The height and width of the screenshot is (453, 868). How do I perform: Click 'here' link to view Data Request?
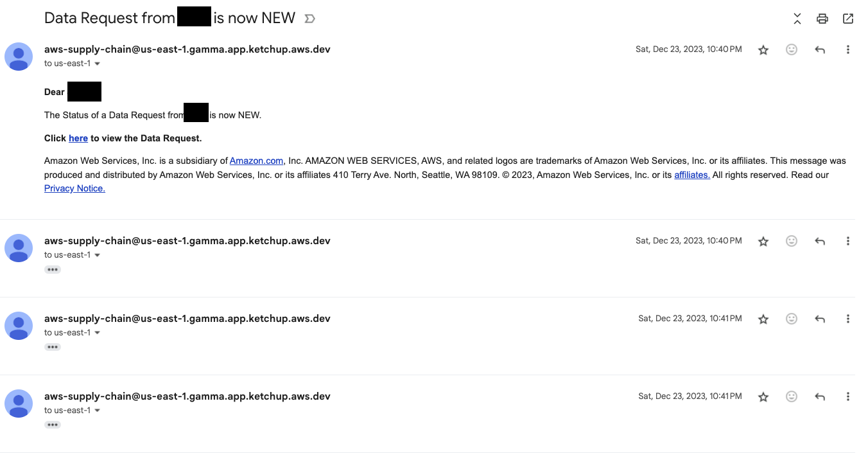78,138
